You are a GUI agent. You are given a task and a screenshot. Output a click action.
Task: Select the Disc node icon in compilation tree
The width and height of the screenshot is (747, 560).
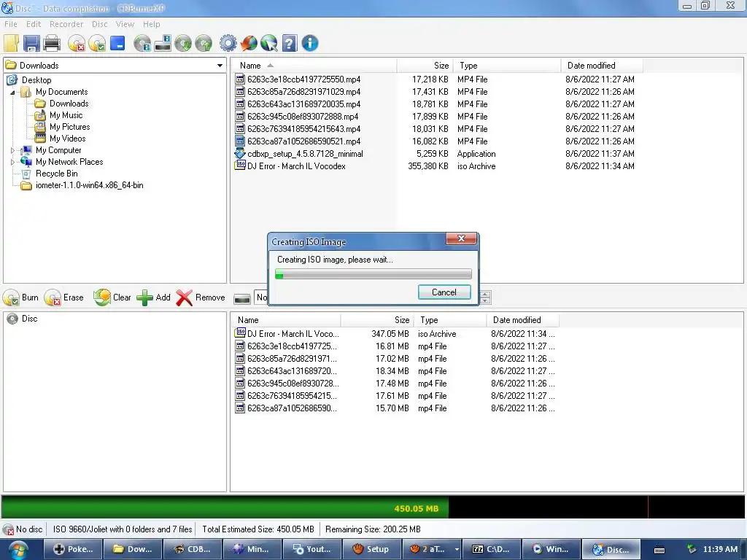coord(12,319)
